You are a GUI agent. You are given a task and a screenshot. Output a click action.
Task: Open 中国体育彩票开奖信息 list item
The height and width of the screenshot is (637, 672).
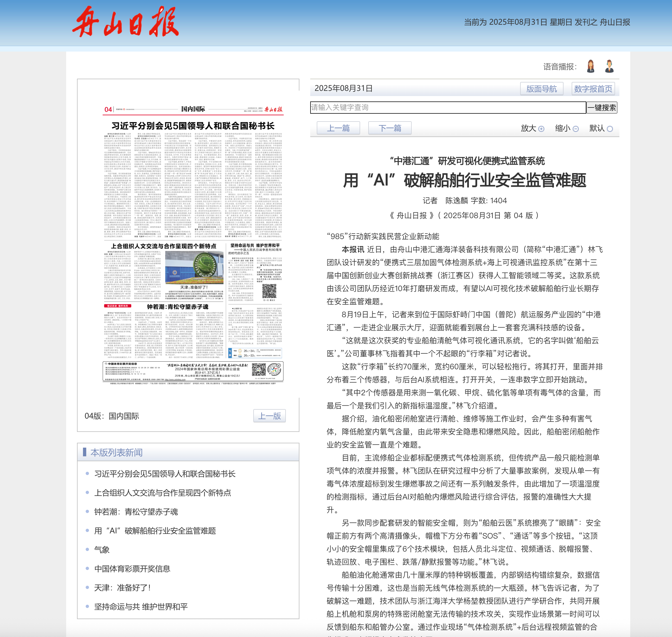pos(132,569)
